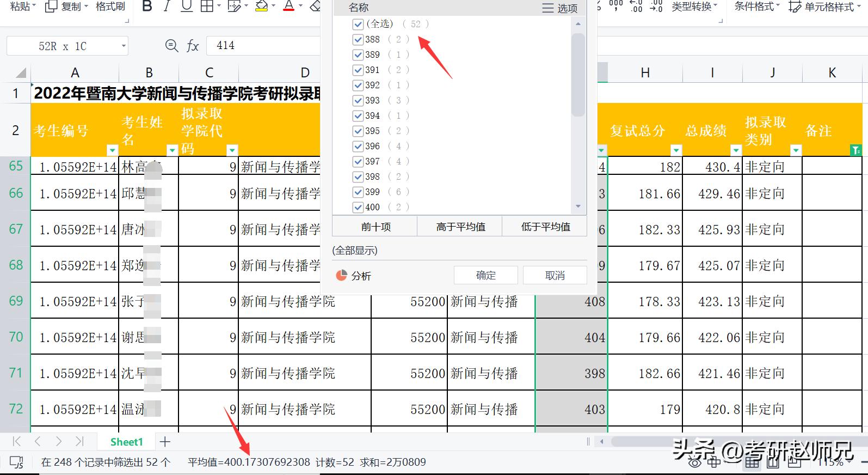Open the 总成绩 column filter dropdown
This screenshot has height=475, width=868.
pos(736,150)
